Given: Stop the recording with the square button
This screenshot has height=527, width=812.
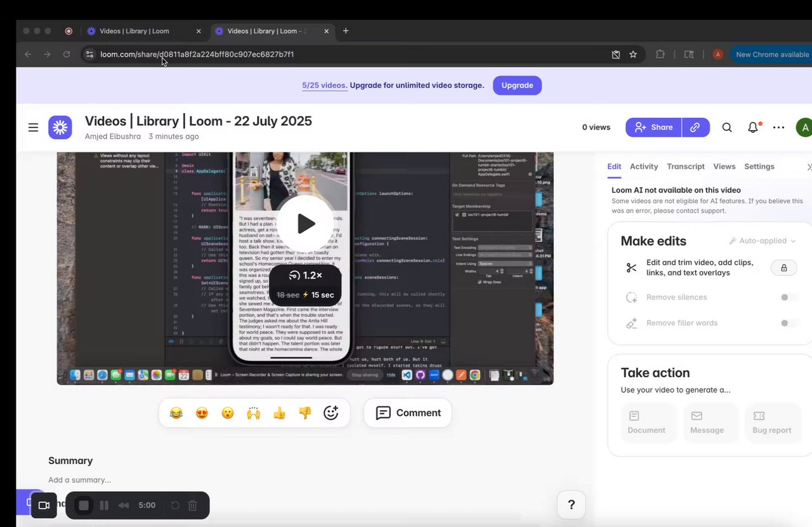Looking at the screenshot, I should (84, 505).
